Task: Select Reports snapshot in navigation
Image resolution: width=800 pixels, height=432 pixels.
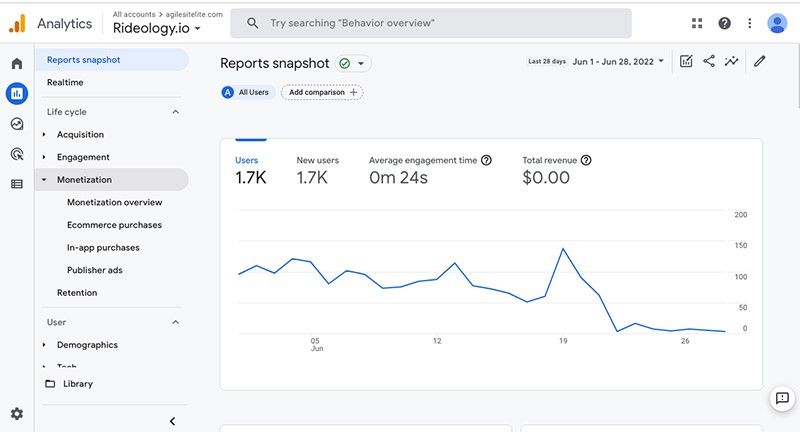Action: click(x=112, y=60)
